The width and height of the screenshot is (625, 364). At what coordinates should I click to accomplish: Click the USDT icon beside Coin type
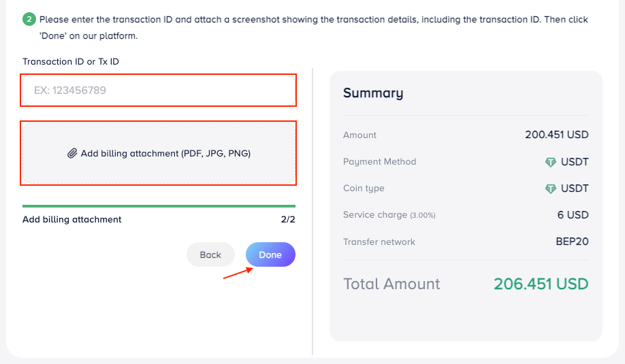[551, 188]
